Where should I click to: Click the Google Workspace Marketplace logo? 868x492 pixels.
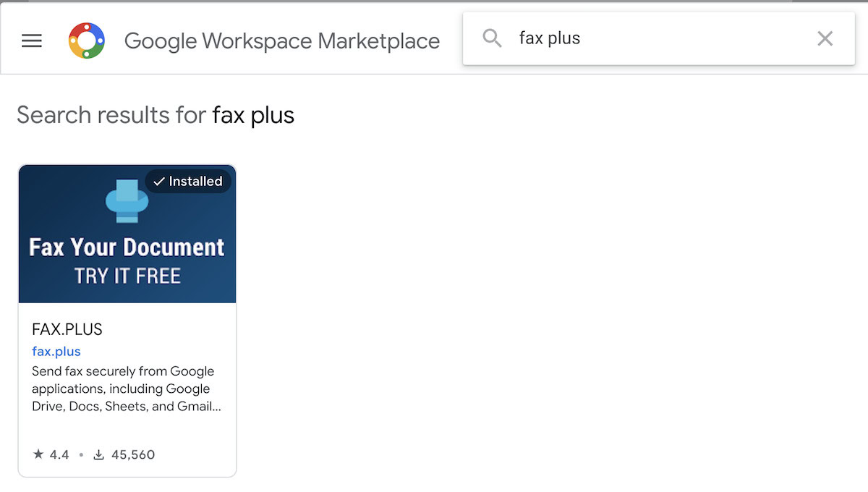87,41
